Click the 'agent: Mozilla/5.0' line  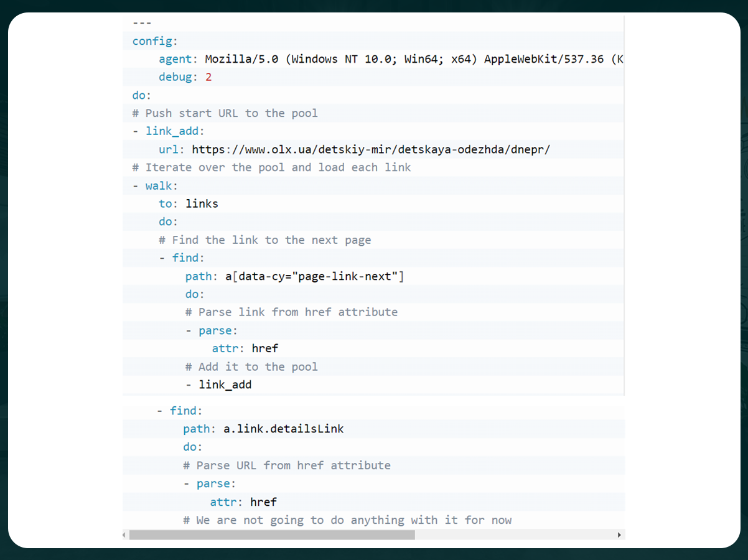coord(391,59)
